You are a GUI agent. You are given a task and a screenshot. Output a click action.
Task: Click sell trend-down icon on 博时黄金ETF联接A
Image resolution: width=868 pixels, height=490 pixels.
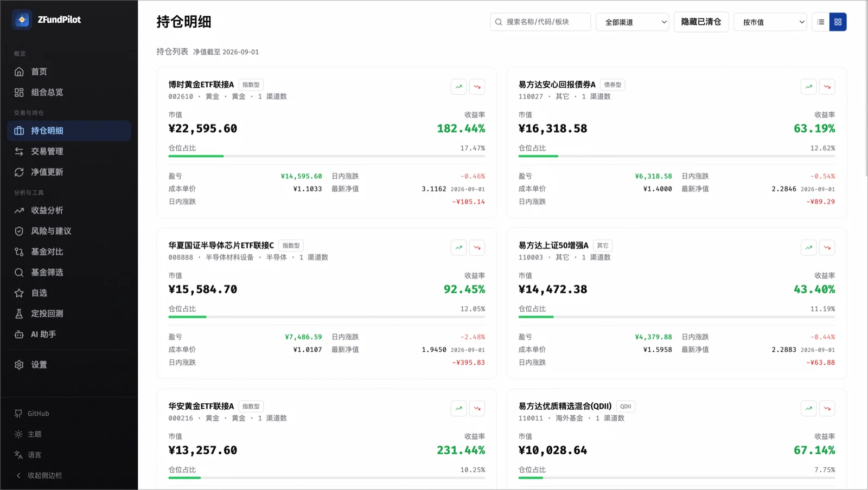[477, 87]
